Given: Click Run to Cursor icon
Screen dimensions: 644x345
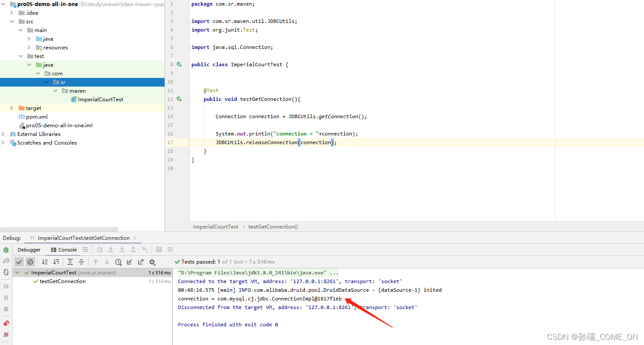Looking at the screenshot, I should [145, 250].
